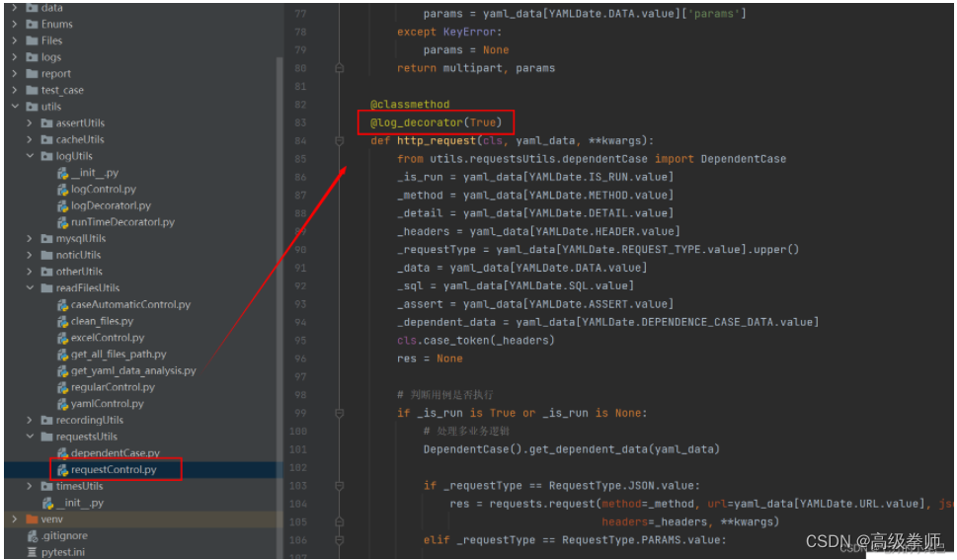Click the dependentCase.py file icon
Viewport: 957px width, 560px height.
pos(62,453)
